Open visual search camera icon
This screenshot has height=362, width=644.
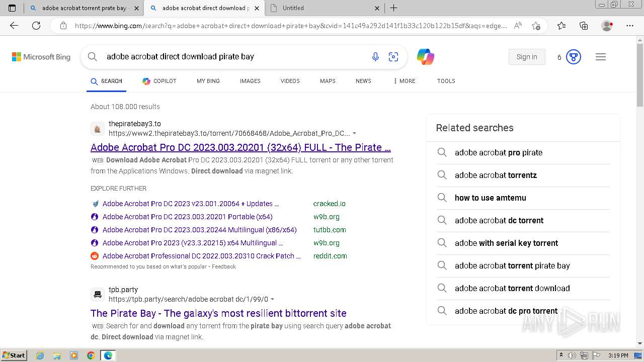[393, 57]
